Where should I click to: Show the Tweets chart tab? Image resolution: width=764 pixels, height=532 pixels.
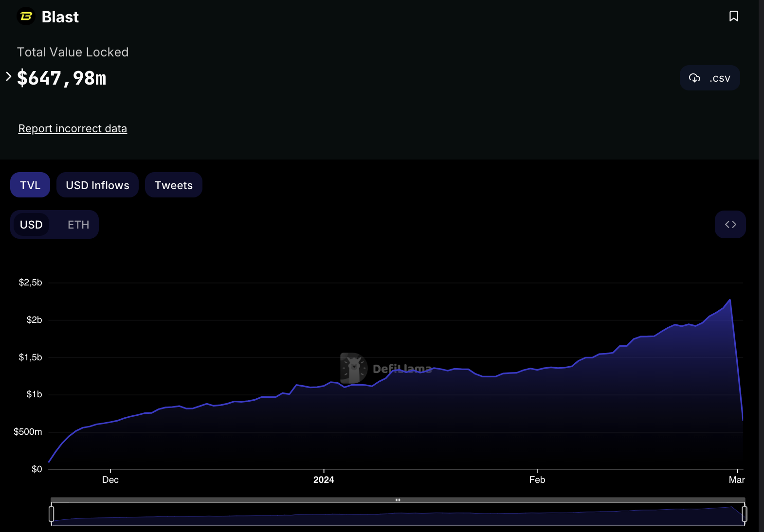[x=174, y=185]
